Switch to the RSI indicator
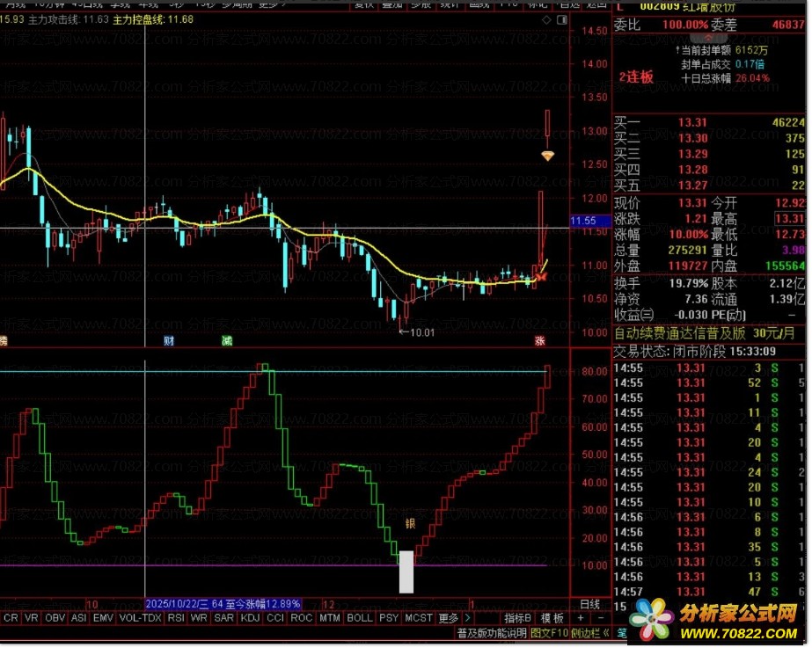This screenshot has width=812, height=648. click(x=176, y=618)
